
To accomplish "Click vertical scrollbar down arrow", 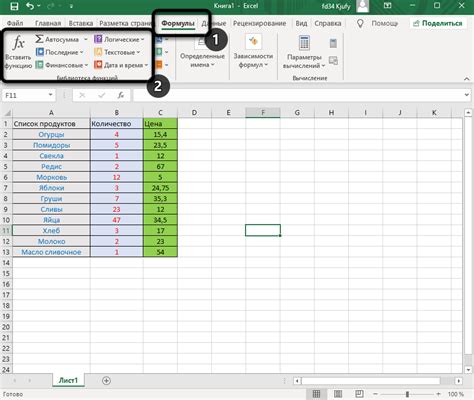I will (x=468, y=370).
